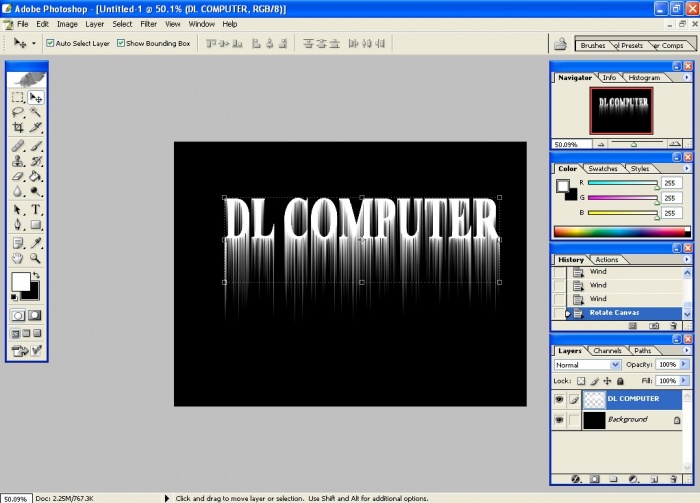Open the History panel flyout menu
Screen dimensions: 700x503
coord(687,259)
